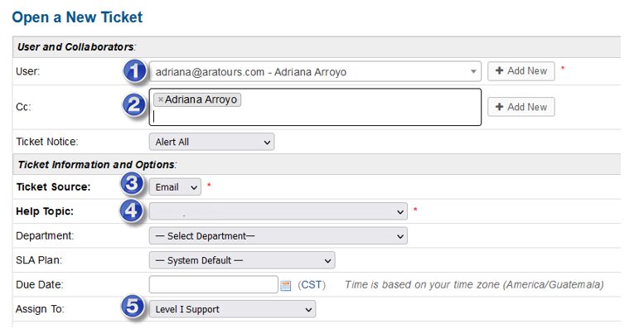
Task: Remove Adriana Arroyo from the Cc field
Action: [x=161, y=99]
